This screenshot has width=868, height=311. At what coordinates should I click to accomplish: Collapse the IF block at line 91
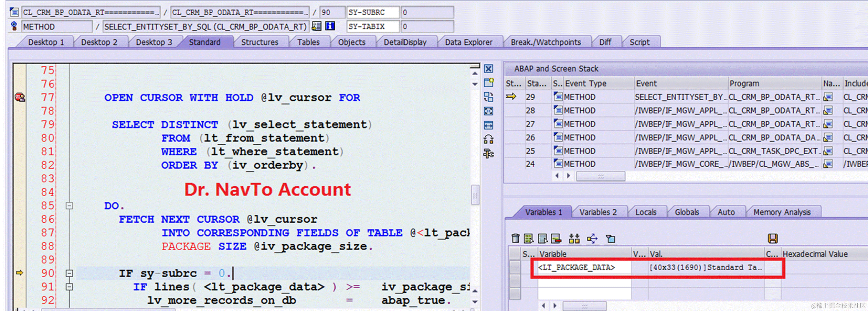pyautogui.click(x=69, y=287)
